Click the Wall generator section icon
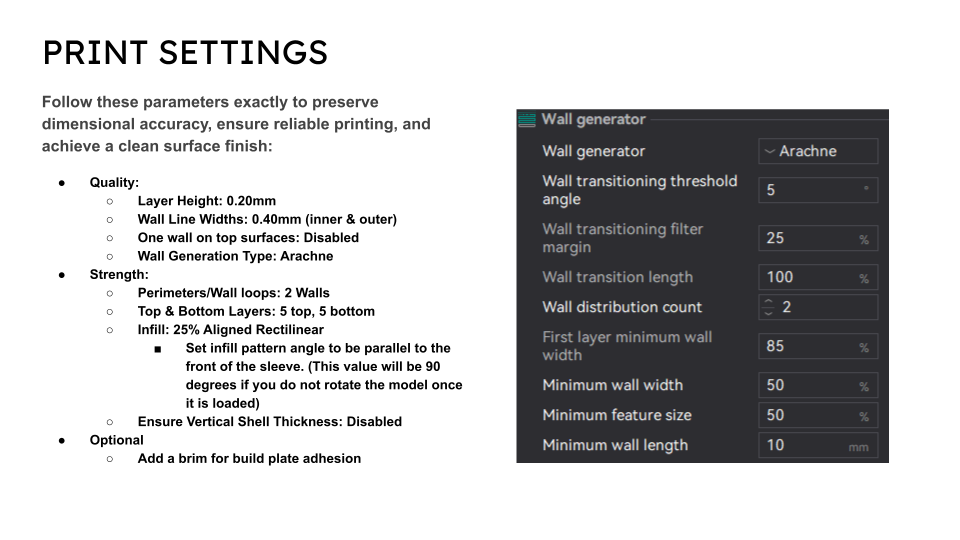The width and height of the screenshot is (960, 540). 527,120
